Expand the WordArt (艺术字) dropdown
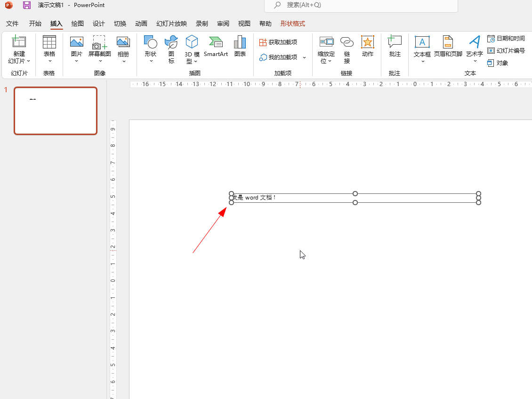This screenshot has width=532, height=399. [x=475, y=61]
